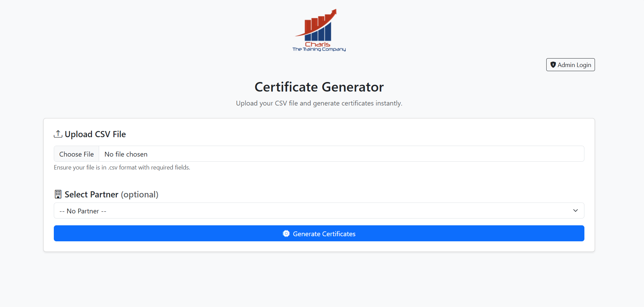Click Choose File to browse for CSV

pos(76,154)
